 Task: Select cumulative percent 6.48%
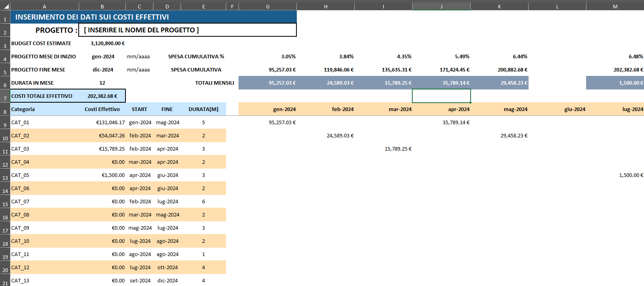[x=636, y=56]
